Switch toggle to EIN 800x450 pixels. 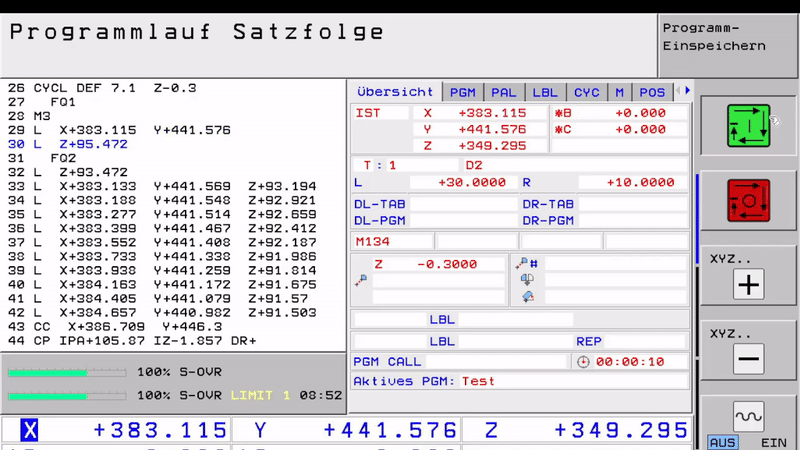pos(773,442)
